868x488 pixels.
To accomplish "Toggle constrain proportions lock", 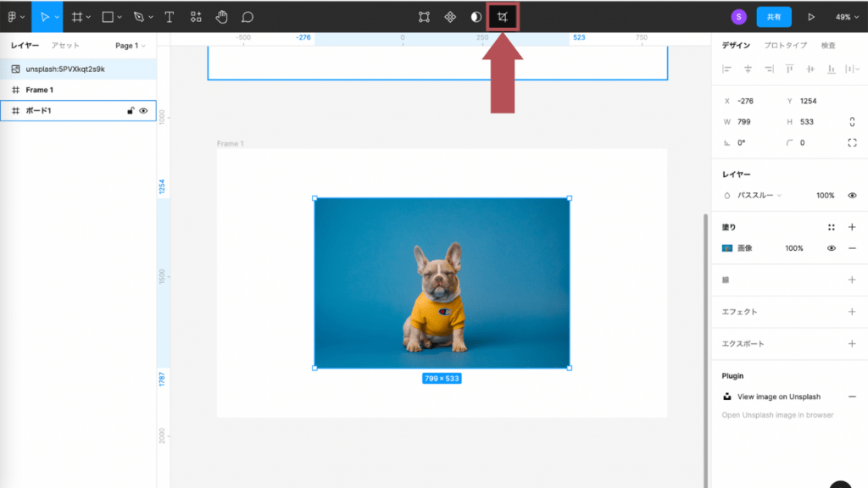I will pyautogui.click(x=852, y=122).
